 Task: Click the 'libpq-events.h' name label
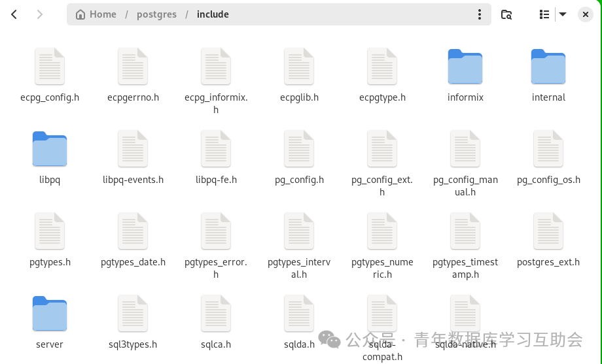point(133,180)
